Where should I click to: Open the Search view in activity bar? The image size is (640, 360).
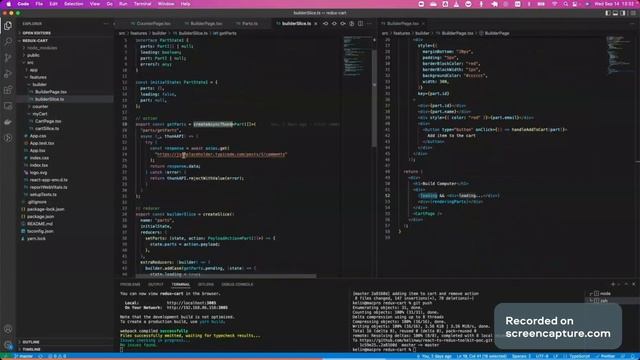[8, 42]
